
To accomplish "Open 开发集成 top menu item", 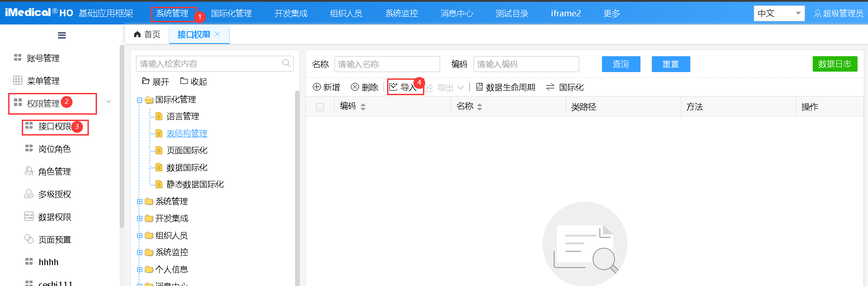I will coord(291,14).
